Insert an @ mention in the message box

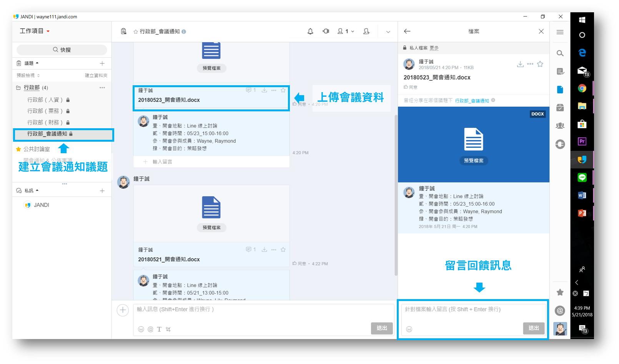(x=150, y=329)
